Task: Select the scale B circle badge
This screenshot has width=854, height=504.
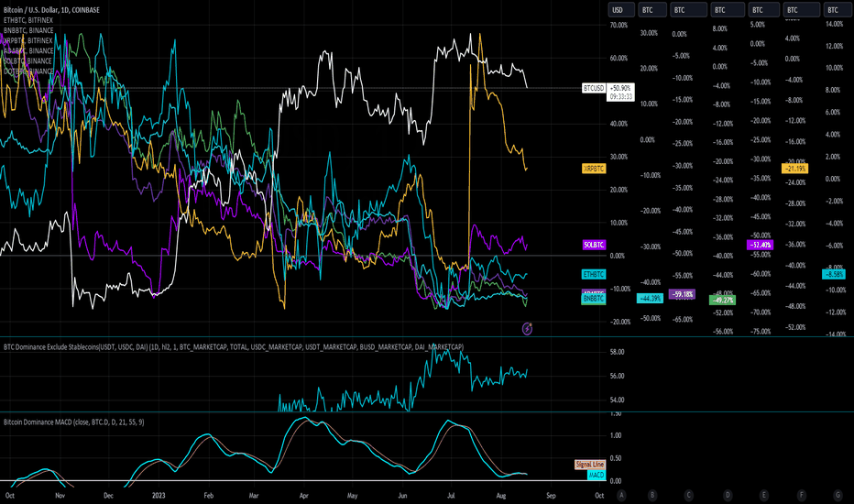Action: click(651, 495)
